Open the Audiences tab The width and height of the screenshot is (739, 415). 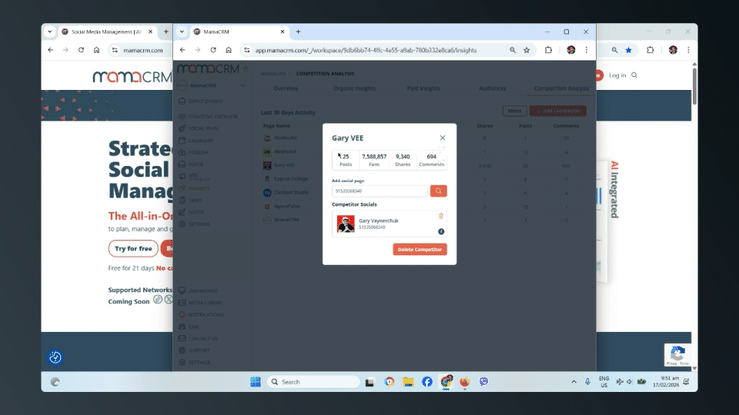(x=492, y=88)
